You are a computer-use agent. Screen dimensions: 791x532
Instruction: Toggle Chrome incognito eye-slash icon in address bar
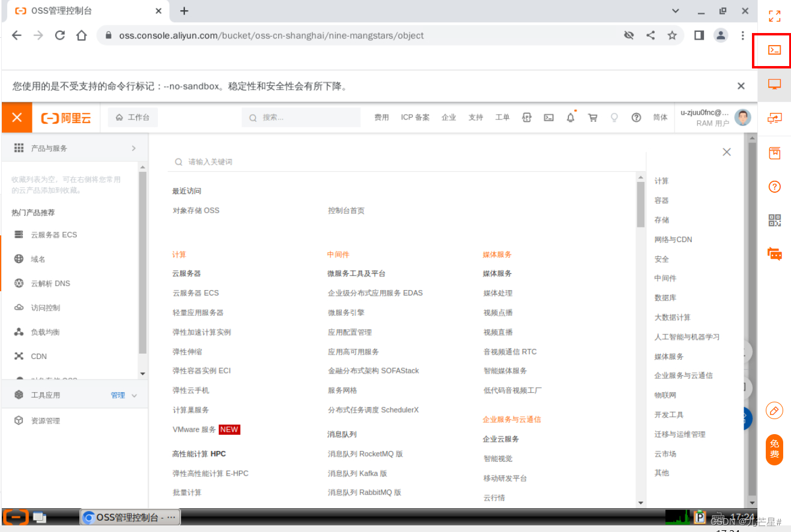click(629, 35)
